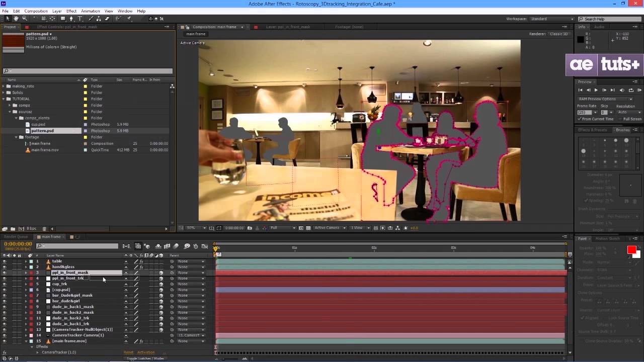This screenshot has height=362, width=644.
Task: Open the Workspace Standard dropdown
Action: [x=552, y=19]
